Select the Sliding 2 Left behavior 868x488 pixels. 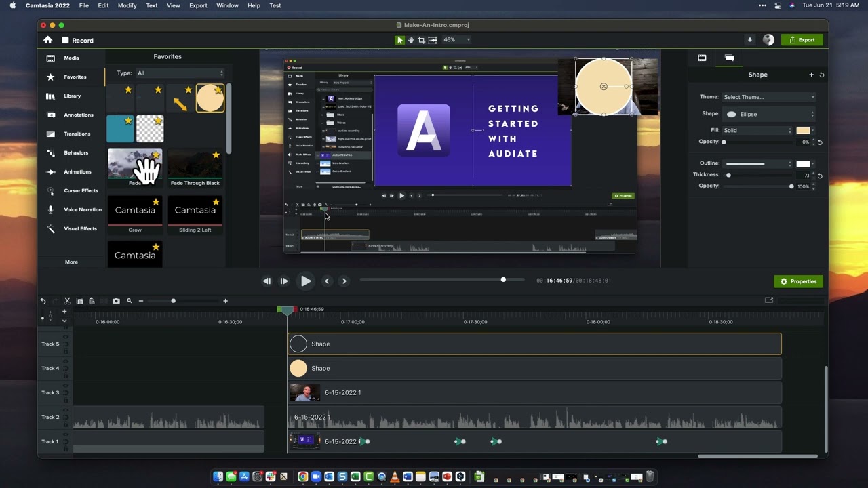(195, 215)
